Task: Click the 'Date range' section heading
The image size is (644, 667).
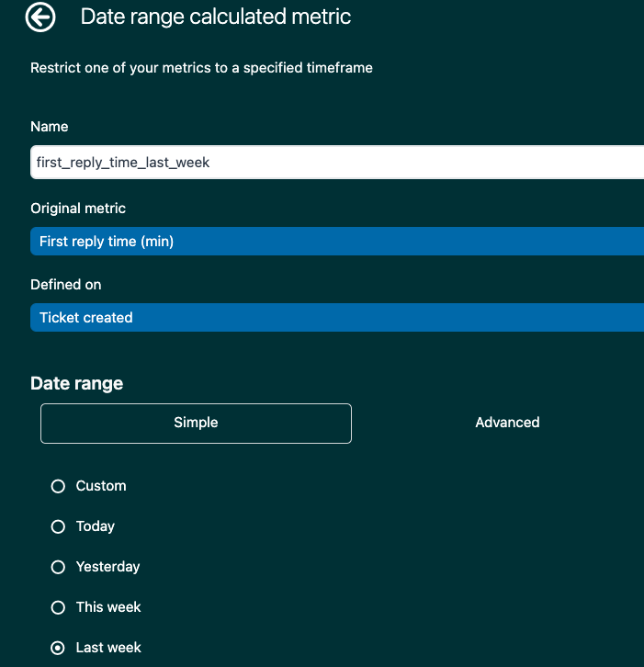Action: tap(76, 383)
